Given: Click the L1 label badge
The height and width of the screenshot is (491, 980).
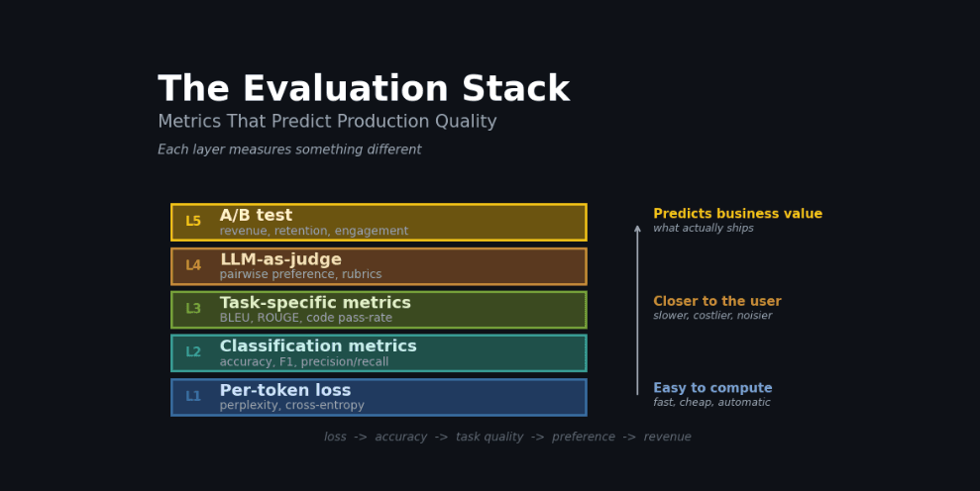Looking at the screenshot, I should pyautogui.click(x=193, y=396).
